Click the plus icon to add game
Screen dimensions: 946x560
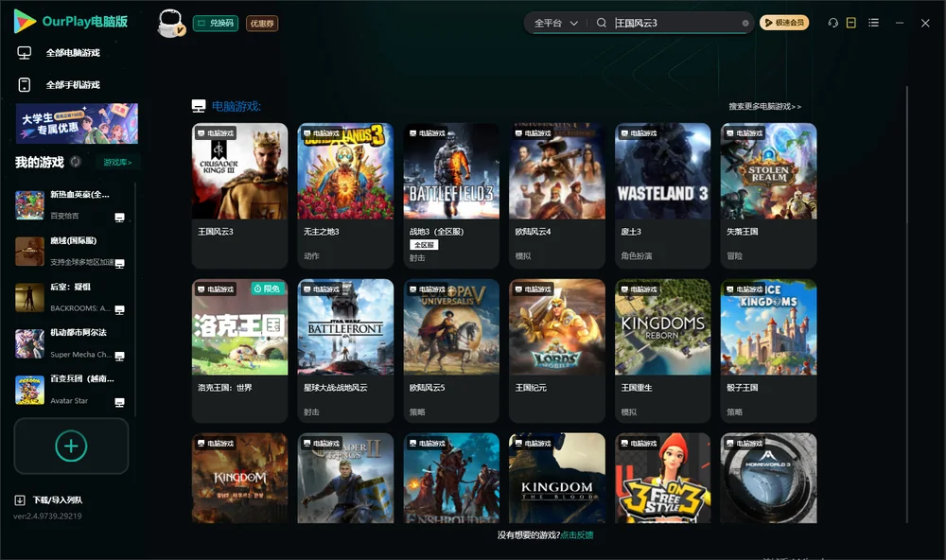[x=71, y=446]
